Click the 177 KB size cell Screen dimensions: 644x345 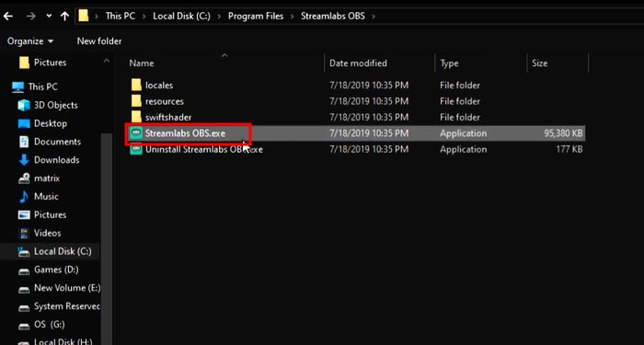click(569, 149)
